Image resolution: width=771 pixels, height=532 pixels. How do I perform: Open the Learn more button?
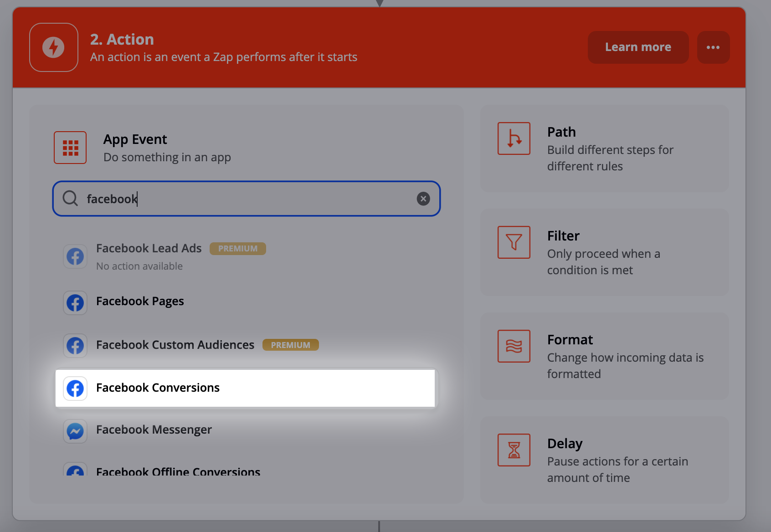(x=638, y=47)
